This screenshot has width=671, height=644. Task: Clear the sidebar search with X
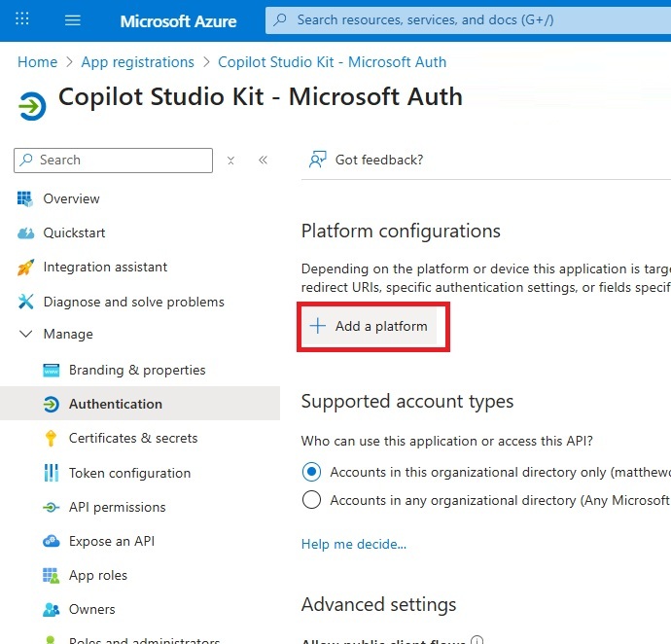(230, 161)
